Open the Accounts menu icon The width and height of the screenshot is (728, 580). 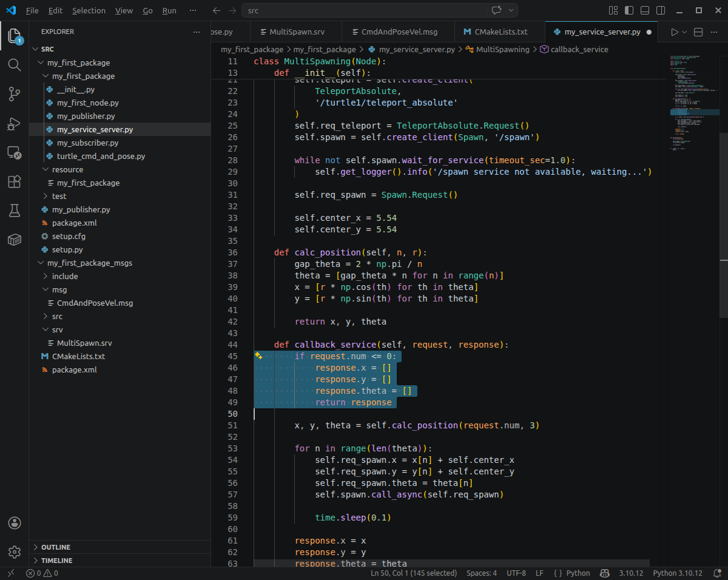(15, 523)
